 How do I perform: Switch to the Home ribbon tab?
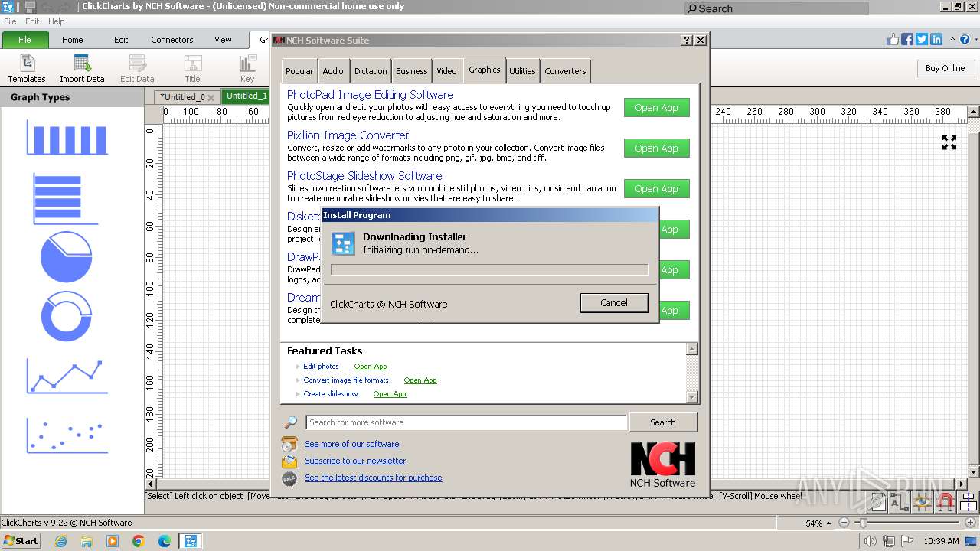click(x=73, y=40)
